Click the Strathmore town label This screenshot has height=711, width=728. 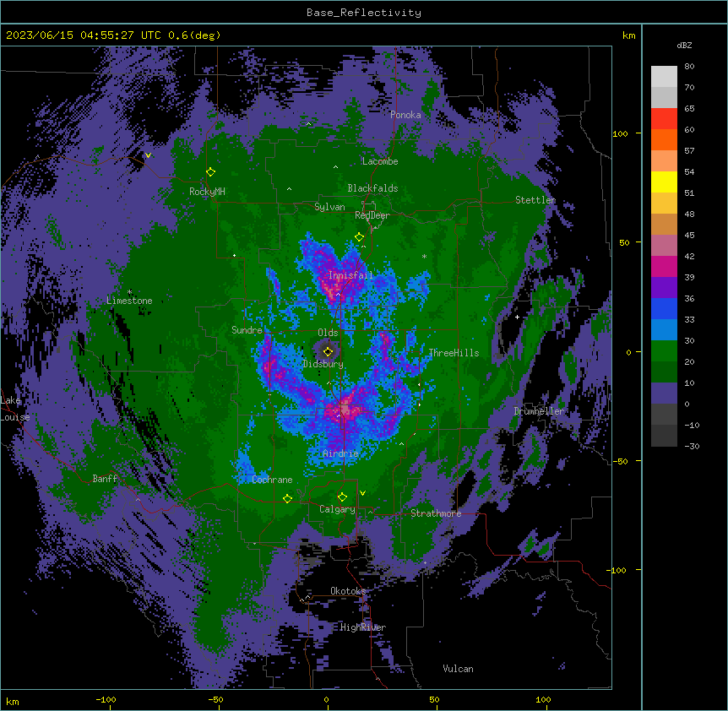[436, 513]
